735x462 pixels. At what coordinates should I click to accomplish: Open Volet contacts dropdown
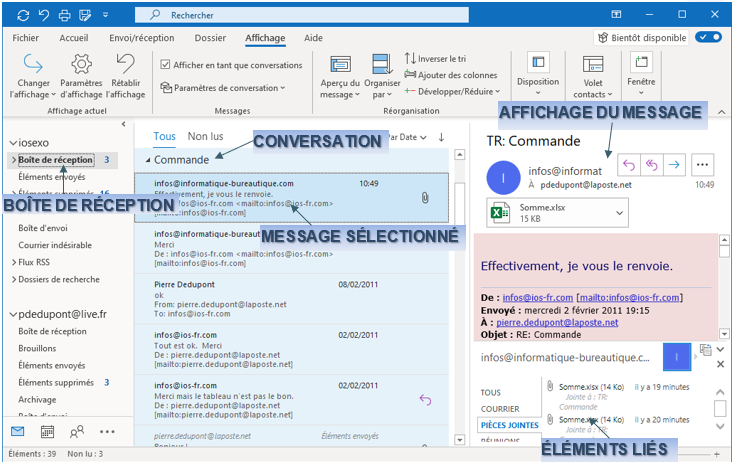coord(592,76)
